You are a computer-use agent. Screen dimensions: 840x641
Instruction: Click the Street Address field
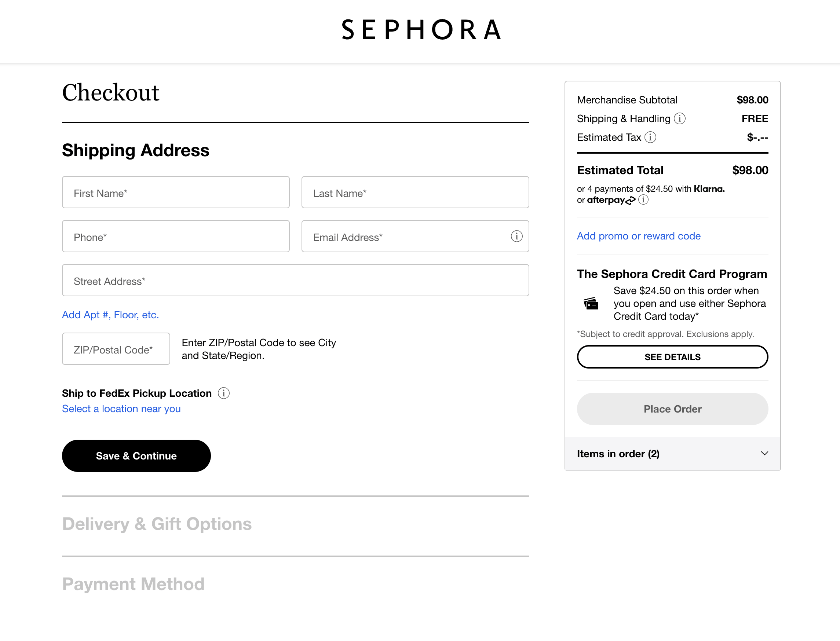click(295, 281)
